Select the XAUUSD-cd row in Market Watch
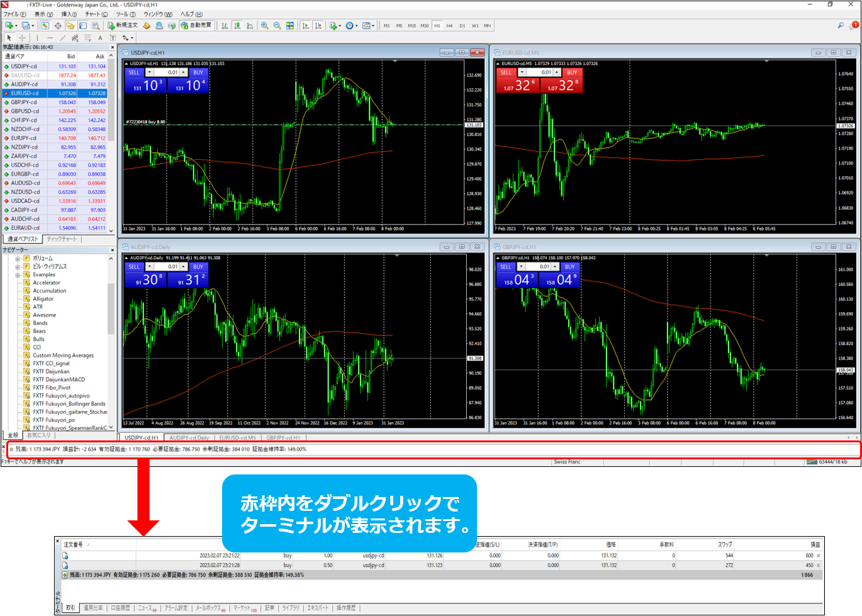The image size is (862, 616). pyautogui.click(x=55, y=75)
